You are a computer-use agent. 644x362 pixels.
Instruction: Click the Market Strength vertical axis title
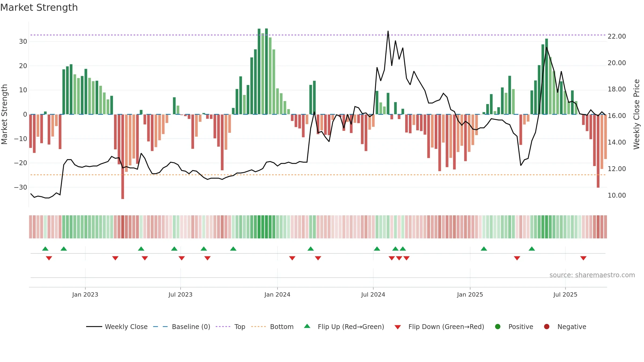coord(4,114)
